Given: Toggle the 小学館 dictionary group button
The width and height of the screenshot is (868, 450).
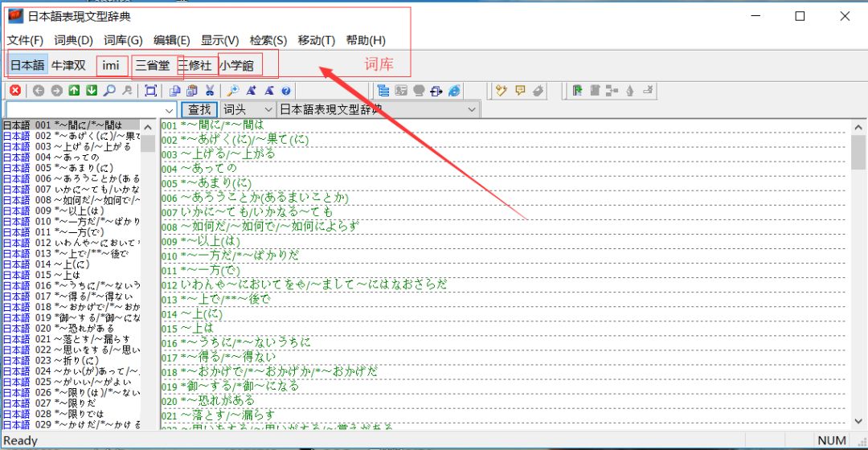Looking at the screenshot, I should tap(236, 65).
